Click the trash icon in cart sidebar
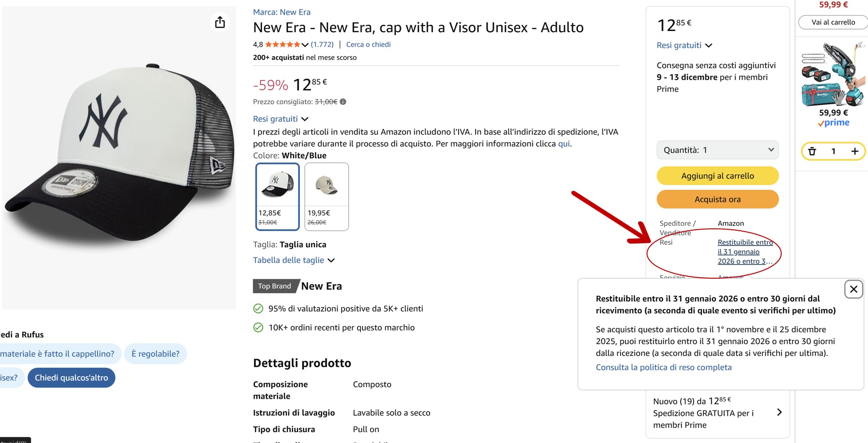Screen dimensions: 868x443 [x=812, y=151]
